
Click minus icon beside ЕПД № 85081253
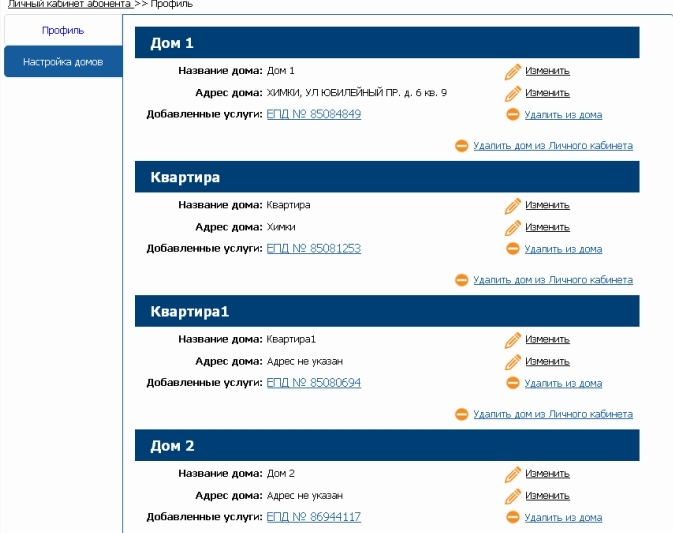pyautogui.click(x=512, y=249)
